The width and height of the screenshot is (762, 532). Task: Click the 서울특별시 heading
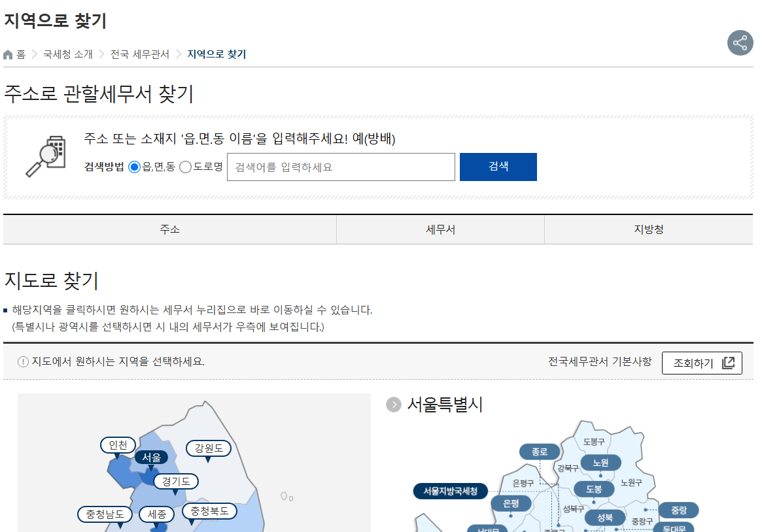click(x=445, y=405)
